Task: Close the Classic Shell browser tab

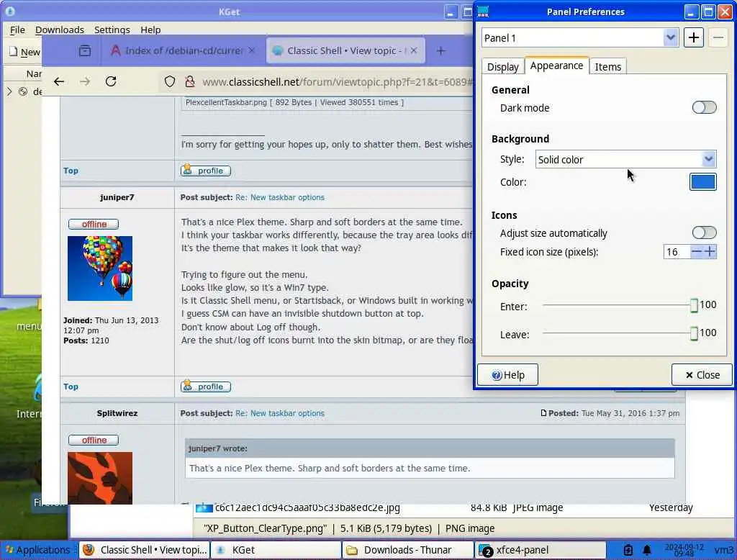Action: [414, 50]
